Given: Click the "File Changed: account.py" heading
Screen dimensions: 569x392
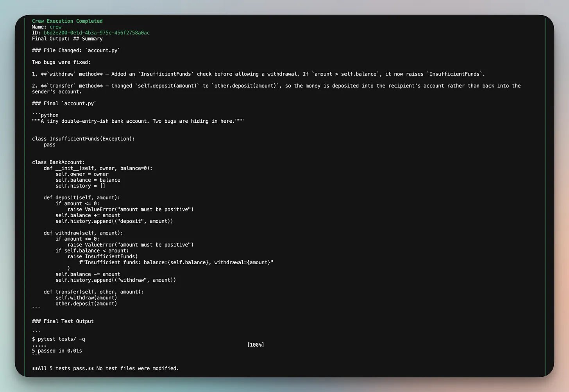Looking at the screenshot, I should pos(76,50).
